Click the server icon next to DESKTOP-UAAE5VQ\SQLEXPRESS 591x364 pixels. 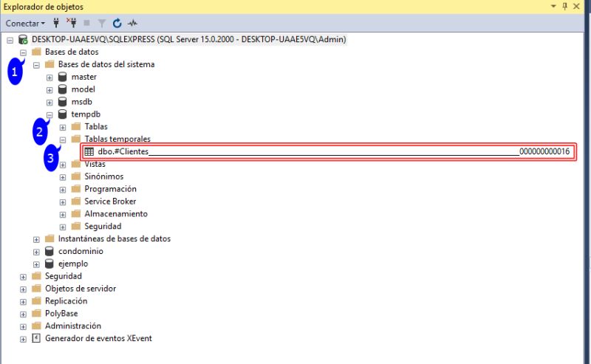click(x=23, y=40)
